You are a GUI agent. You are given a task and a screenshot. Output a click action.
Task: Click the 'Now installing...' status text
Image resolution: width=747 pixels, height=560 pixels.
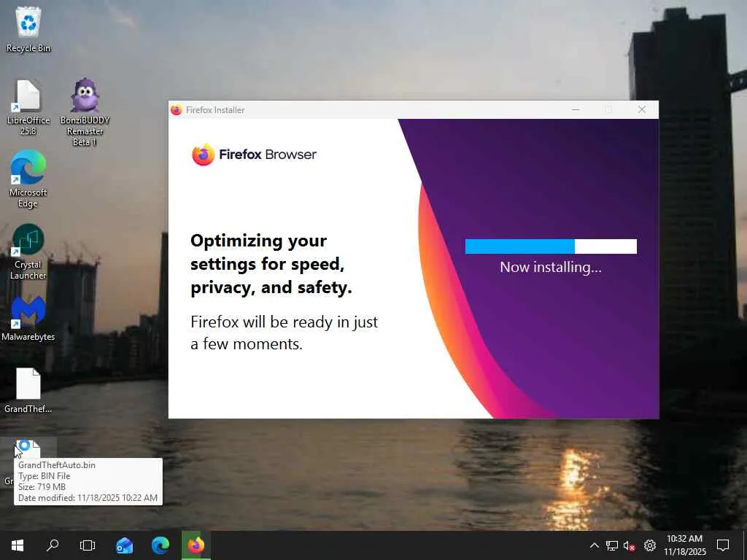coord(551,267)
